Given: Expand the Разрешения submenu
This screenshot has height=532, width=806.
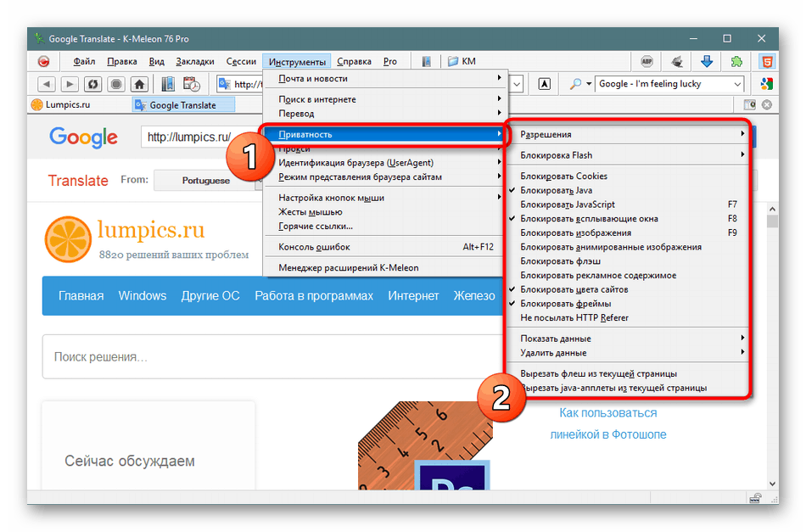Looking at the screenshot, I should tap(627, 135).
